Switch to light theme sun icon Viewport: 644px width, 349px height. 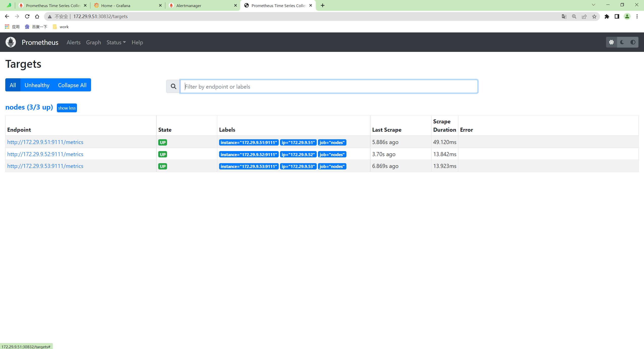tap(611, 42)
